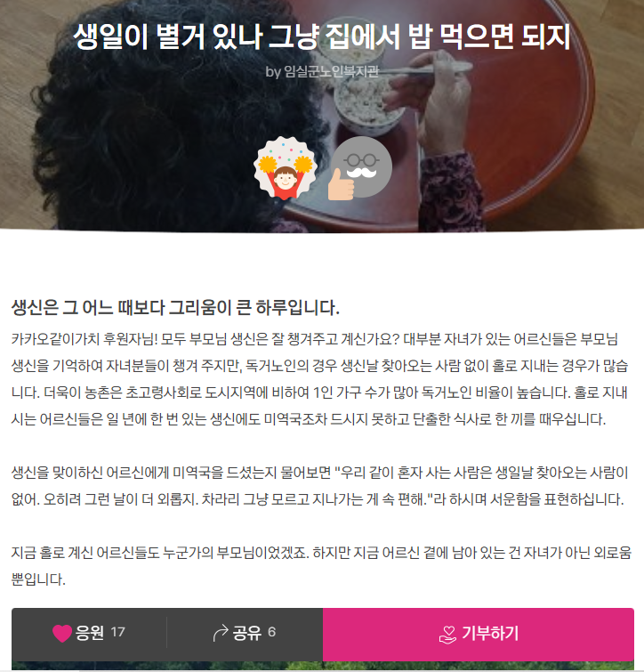The height and width of the screenshot is (672, 644).
Task: Click the thumbs-up hand on the gray badge
Action: 341,185
